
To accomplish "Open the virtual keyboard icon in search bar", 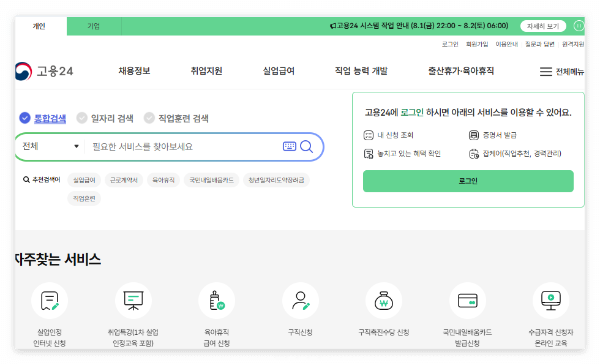I will [x=289, y=146].
